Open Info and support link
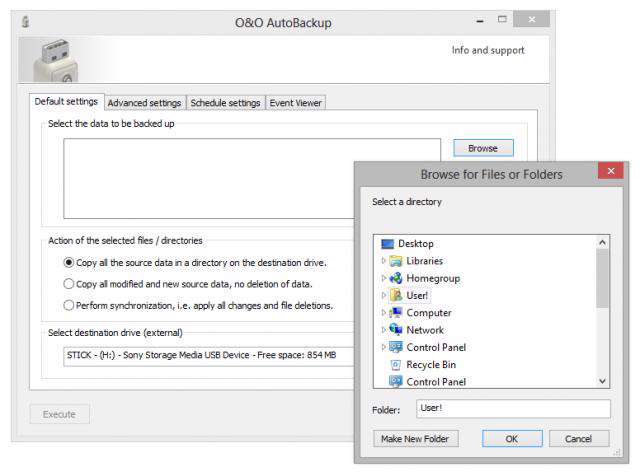This screenshot has width=640, height=476. point(488,50)
